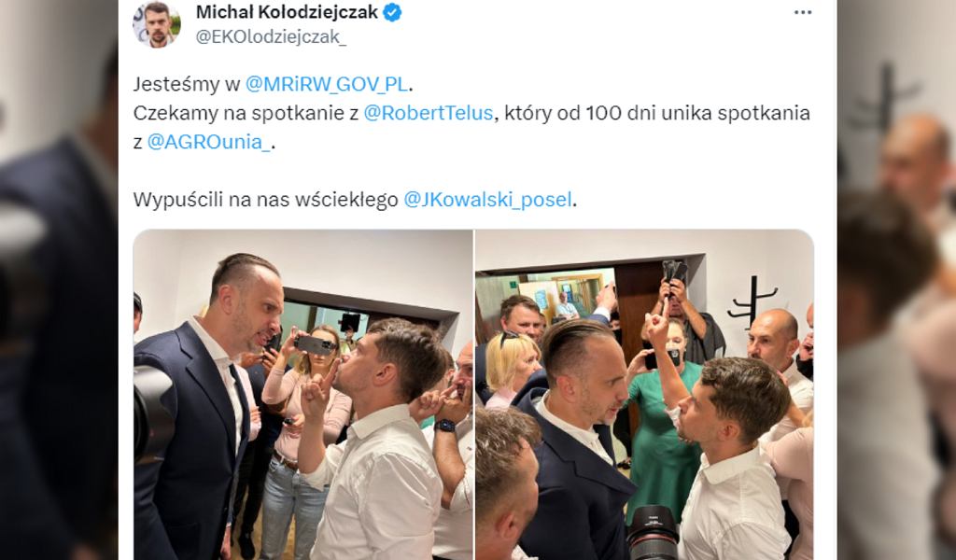Visit the @AGROunia_ mention
Viewport: 956px width, 560px height.
coord(208,142)
